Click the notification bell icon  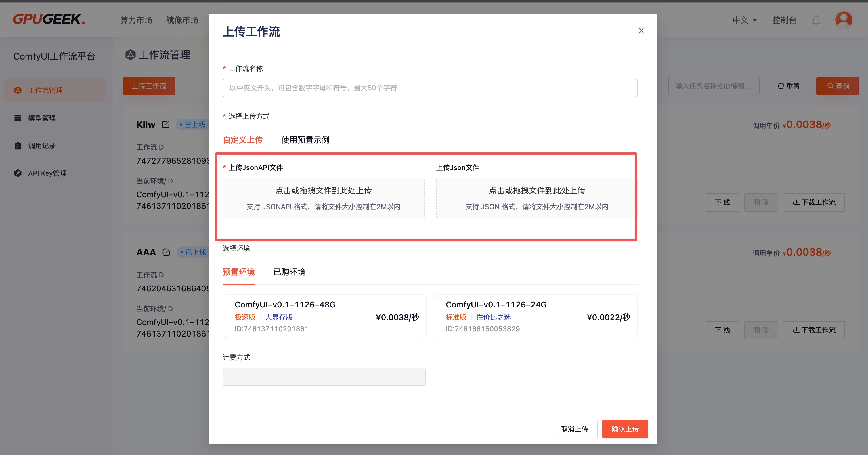[816, 20]
